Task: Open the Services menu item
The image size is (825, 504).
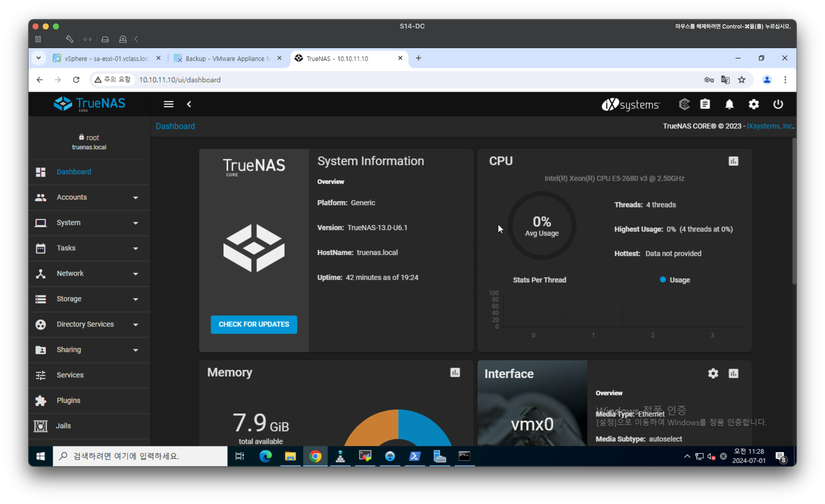Action: click(x=70, y=375)
